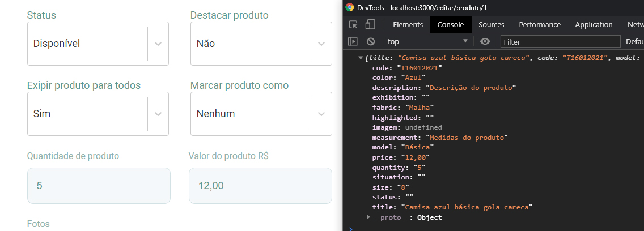Click the DevTools inspect element picker icon

click(353, 24)
